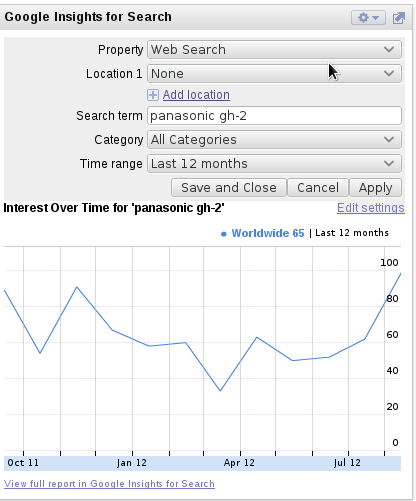The image size is (416, 501).
Task: Click the Google Insights for Search title bar
Action: pos(88,17)
